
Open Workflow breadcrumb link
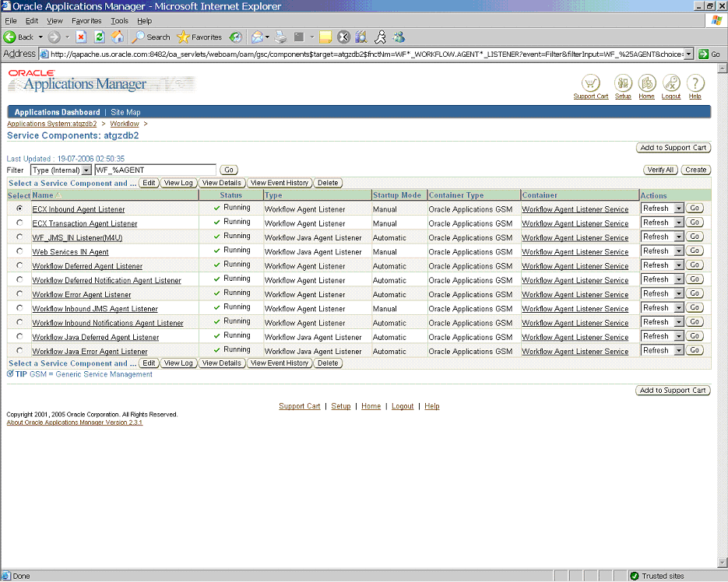coord(125,124)
